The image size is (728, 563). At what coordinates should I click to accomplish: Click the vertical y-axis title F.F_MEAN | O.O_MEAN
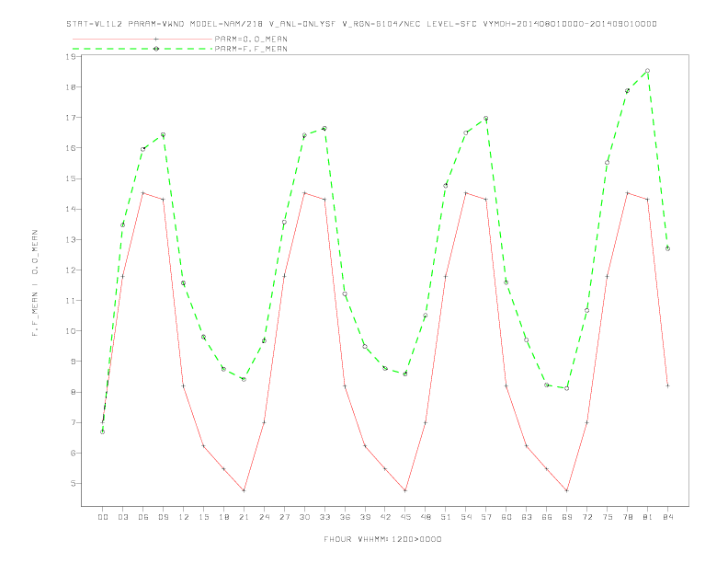coord(35,283)
